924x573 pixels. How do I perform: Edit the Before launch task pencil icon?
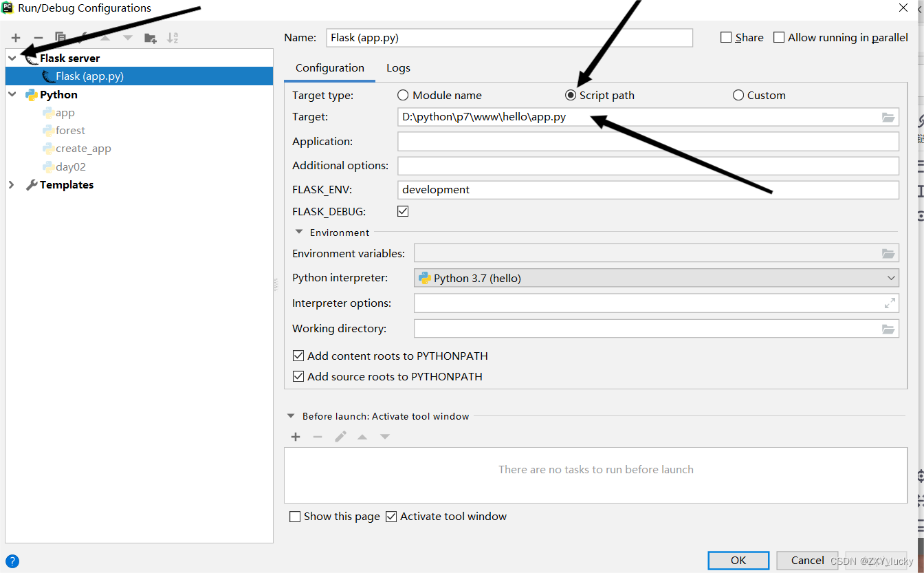coord(340,437)
